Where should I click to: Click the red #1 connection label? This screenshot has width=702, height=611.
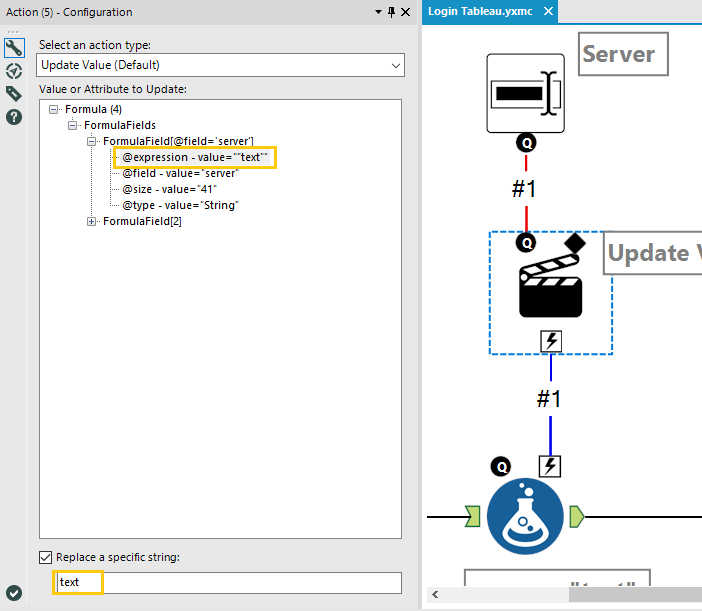pyautogui.click(x=524, y=189)
